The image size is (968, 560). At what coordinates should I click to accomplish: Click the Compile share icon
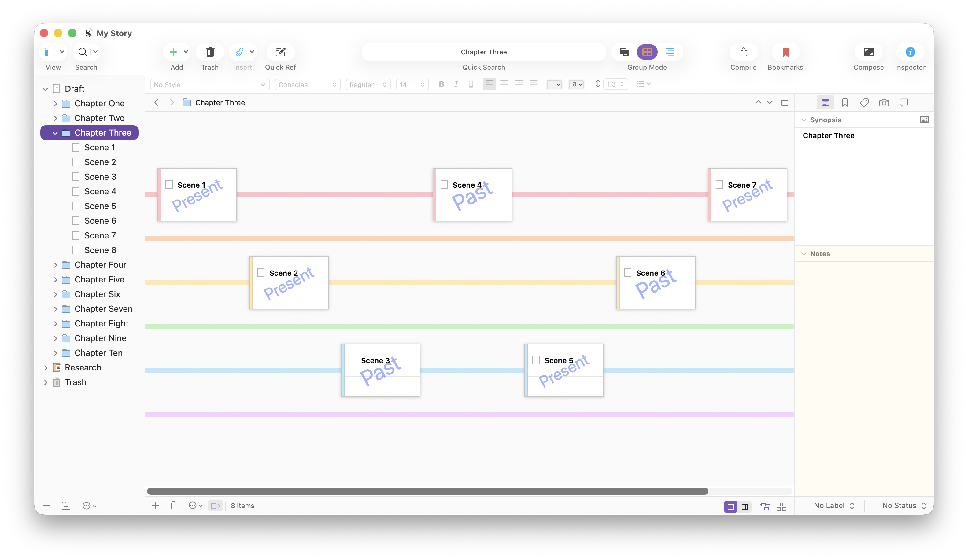pos(743,52)
